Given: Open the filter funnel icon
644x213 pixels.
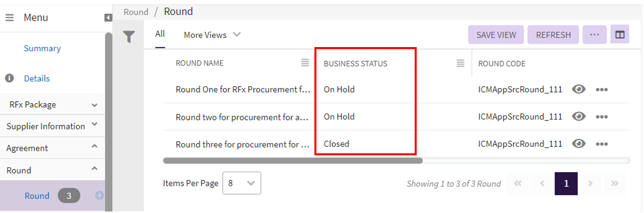Looking at the screenshot, I should click(x=129, y=36).
